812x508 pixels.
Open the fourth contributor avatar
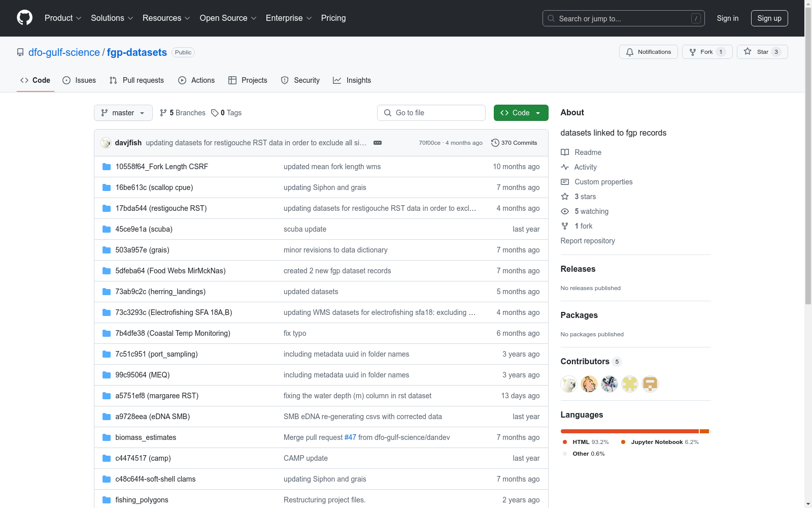pyautogui.click(x=630, y=384)
